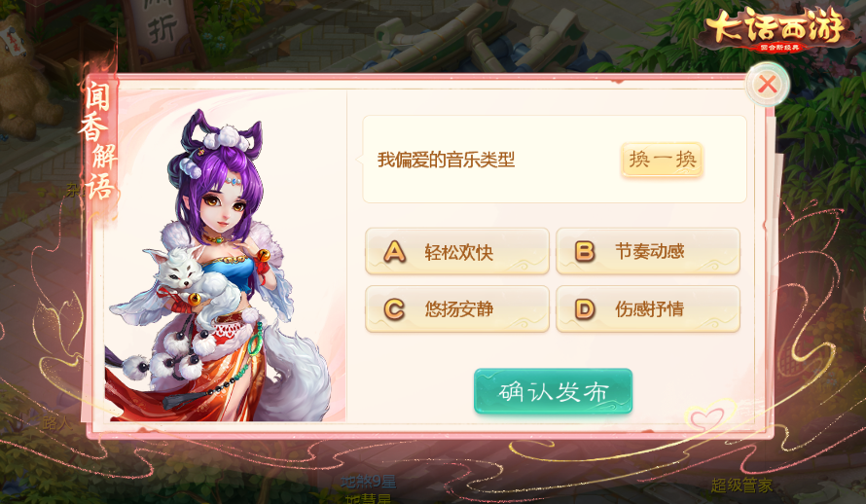Choose answer 伤感抒情
866x504 pixels.
tap(648, 309)
